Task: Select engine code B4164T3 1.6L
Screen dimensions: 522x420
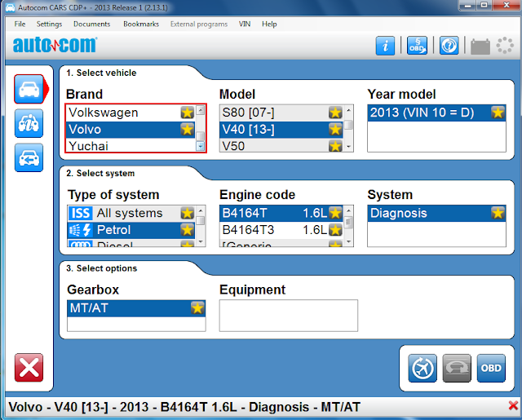Action: 281,230
